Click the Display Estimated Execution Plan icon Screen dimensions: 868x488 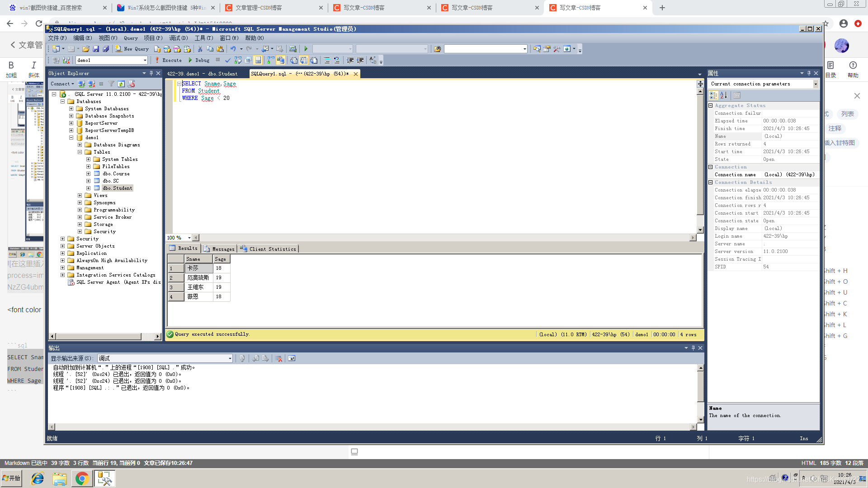coord(238,60)
